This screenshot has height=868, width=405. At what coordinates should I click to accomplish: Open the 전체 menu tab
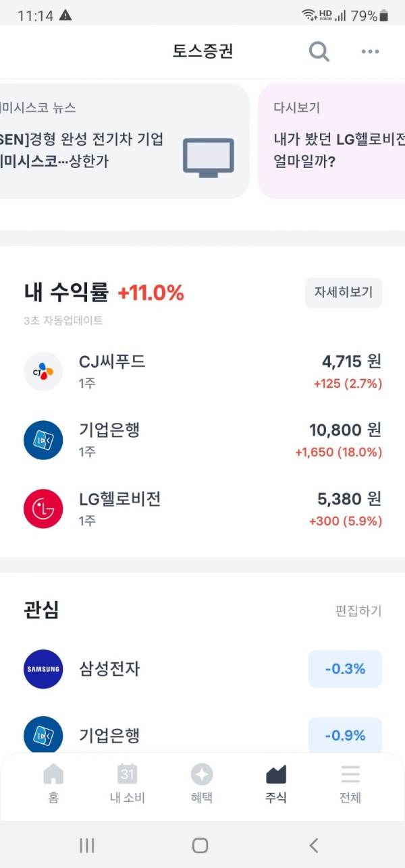[x=350, y=784]
